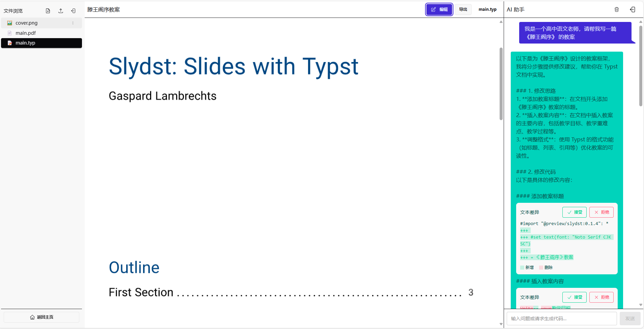This screenshot has width=644, height=329.
Task: Click the 导出 export button
Action: tap(463, 9)
